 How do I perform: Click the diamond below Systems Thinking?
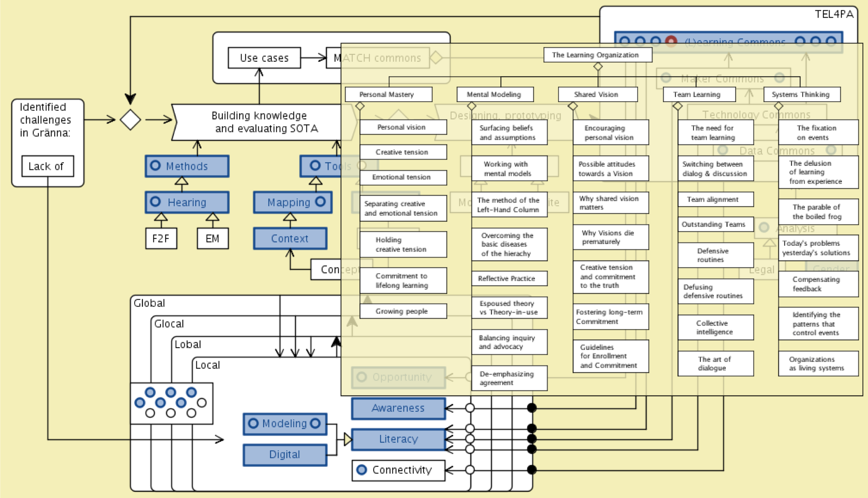point(778,106)
